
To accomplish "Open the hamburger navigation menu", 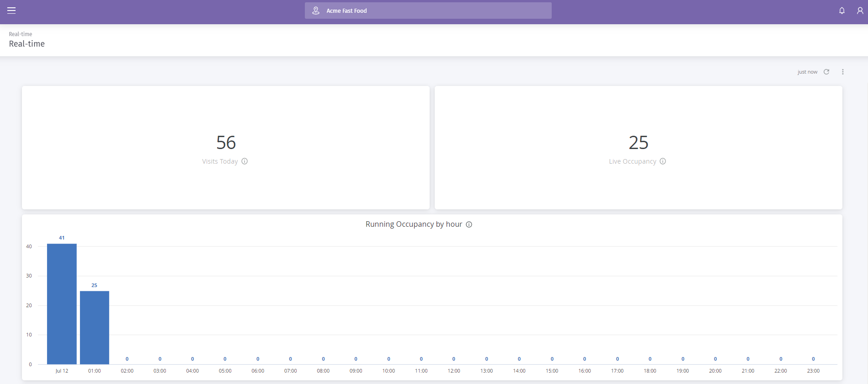I will point(11,11).
